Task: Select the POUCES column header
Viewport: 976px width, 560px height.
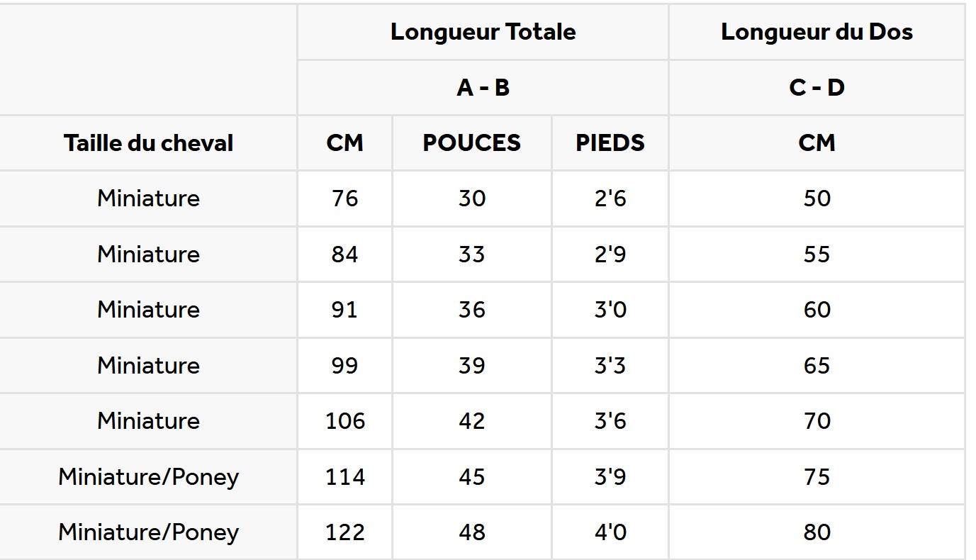Action: pyautogui.click(x=472, y=143)
